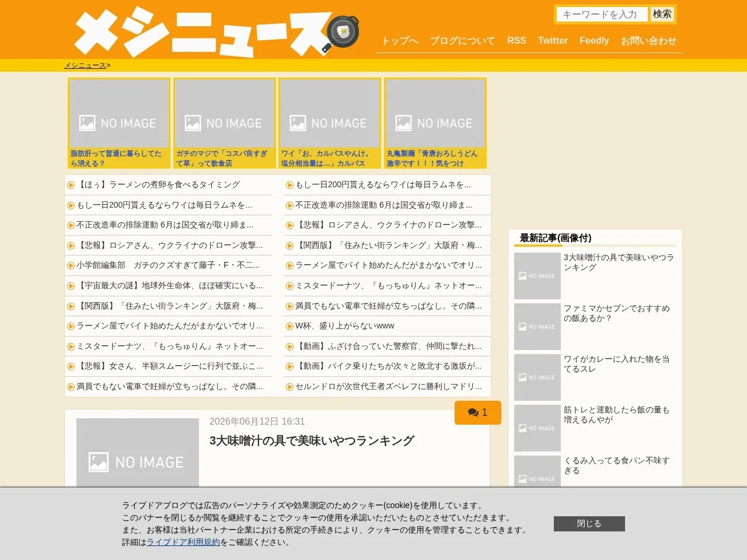Open 【動画】ふざけ合っていた警察官 article
This screenshot has height=560, width=747.
point(389,346)
